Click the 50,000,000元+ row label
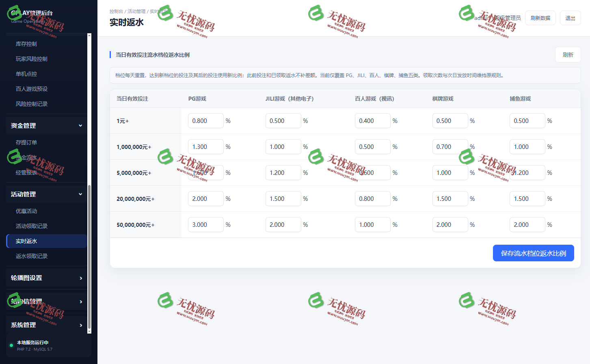Image resolution: width=590 pixels, height=364 pixels. [x=136, y=225]
